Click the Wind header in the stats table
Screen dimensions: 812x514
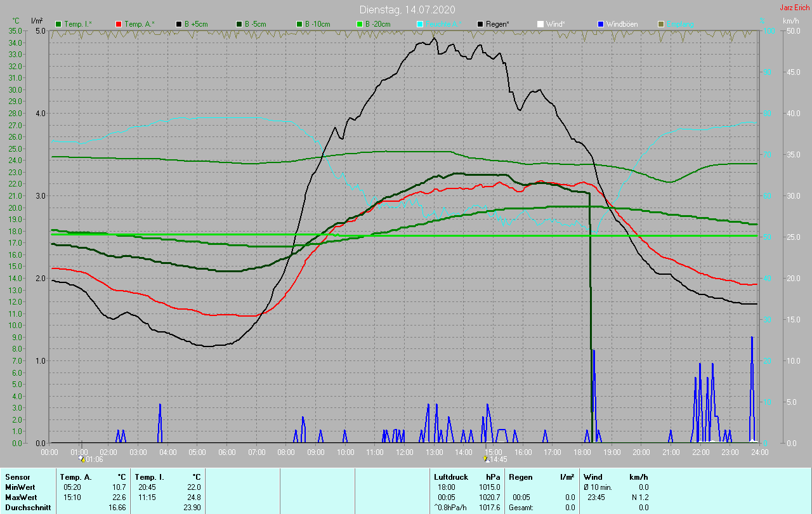pyautogui.click(x=593, y=477)
